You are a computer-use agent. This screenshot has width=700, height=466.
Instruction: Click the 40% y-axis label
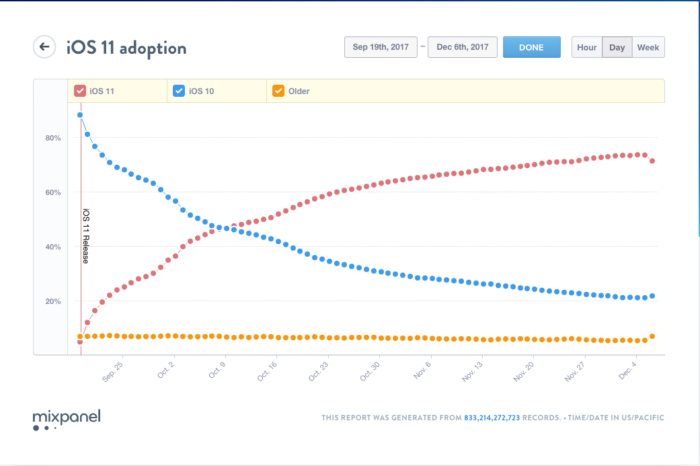[53, 247]
